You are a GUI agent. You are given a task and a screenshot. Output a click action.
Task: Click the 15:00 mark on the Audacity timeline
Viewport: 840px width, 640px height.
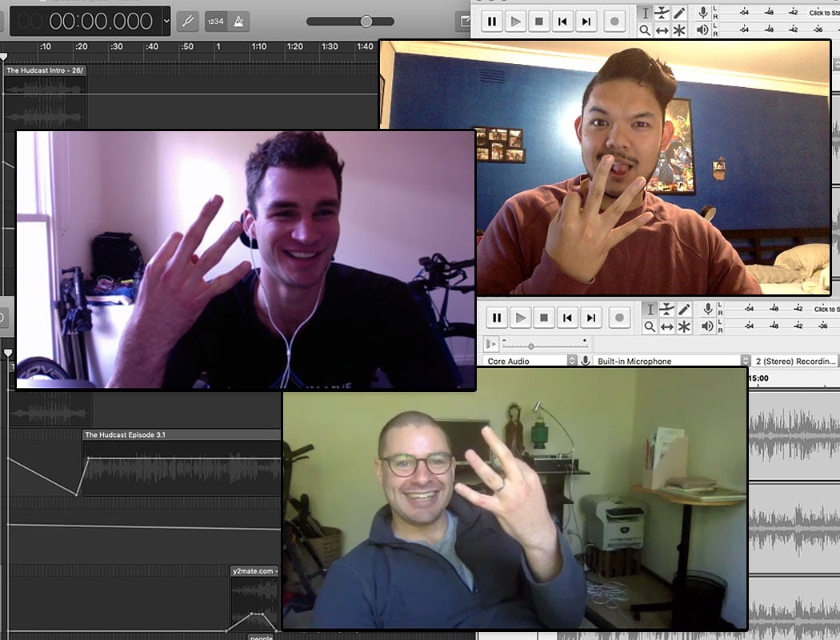[758, 378]
